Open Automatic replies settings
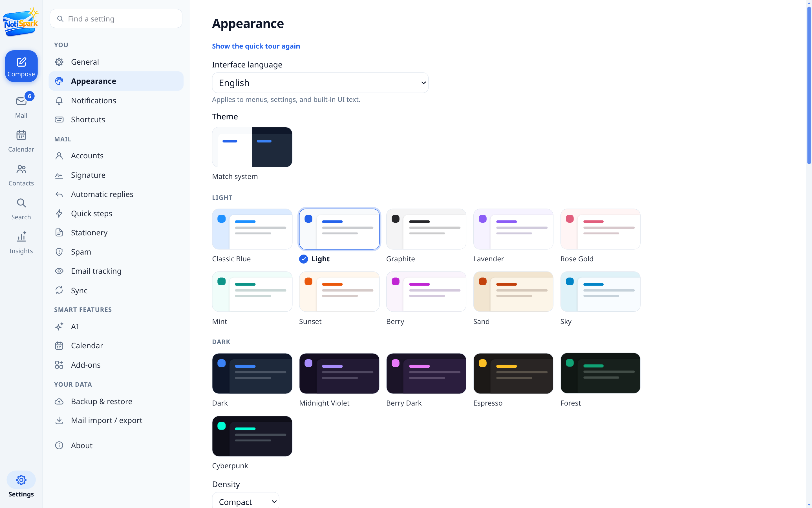Screen dimensions: 812x508 click(x=116, y=194)
